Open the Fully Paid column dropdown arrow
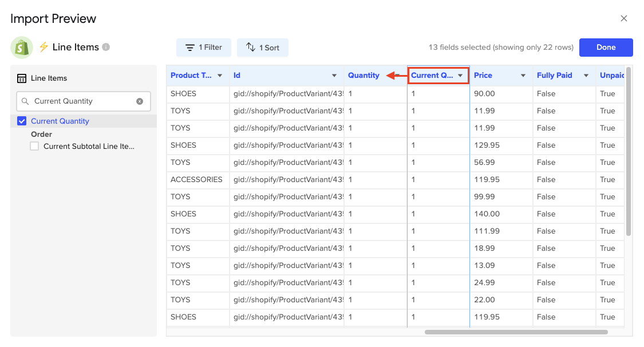This screenshot has height=347, width=644. pos(586,76)
